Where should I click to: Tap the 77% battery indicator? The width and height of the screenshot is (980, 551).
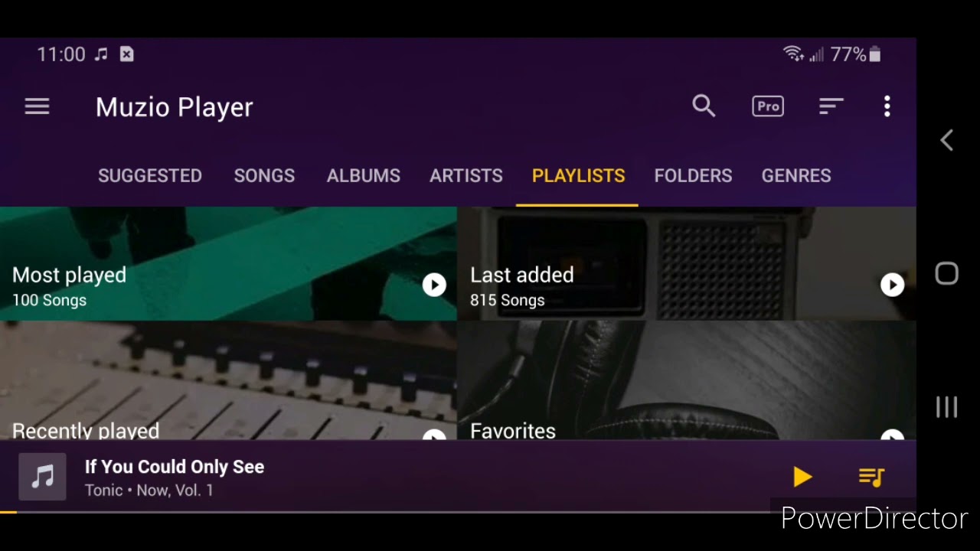click(856, 54)
